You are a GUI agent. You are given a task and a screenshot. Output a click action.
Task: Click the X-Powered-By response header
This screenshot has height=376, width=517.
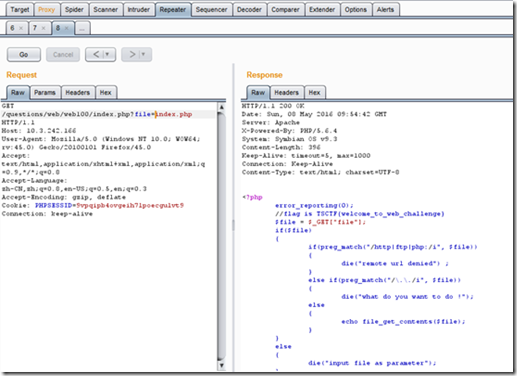click(x=289, y=131)
